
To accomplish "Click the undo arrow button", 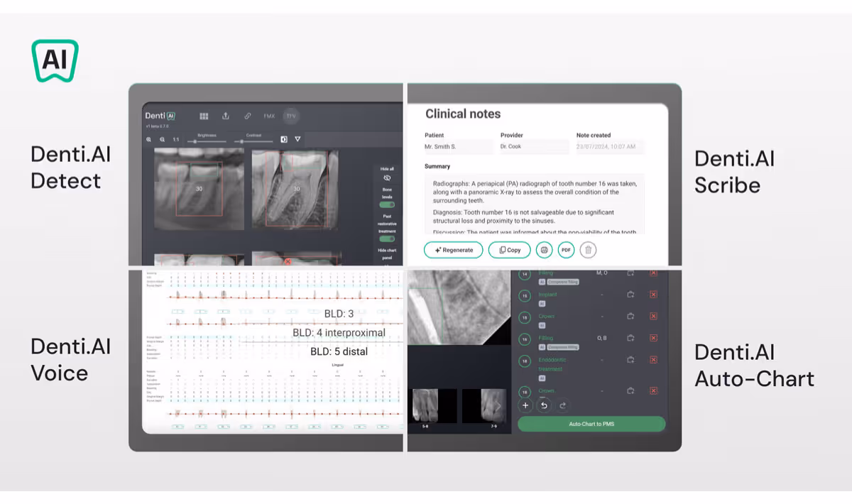I will (544, 405).
